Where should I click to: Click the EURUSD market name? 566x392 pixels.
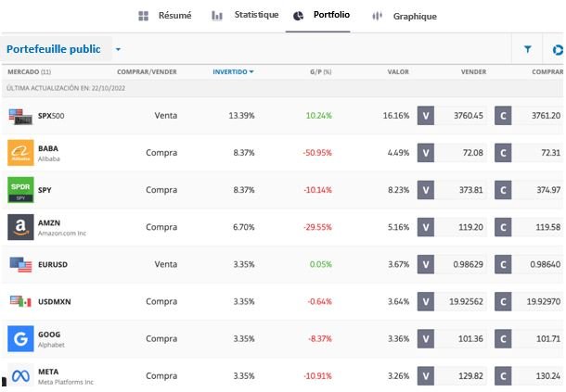point(53,264)
